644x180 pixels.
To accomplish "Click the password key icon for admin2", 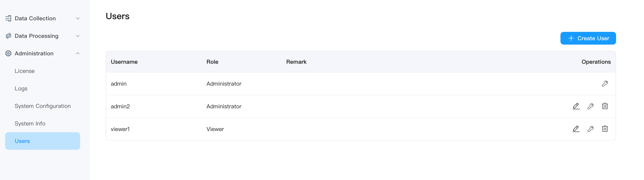I will tap(590, 106).
